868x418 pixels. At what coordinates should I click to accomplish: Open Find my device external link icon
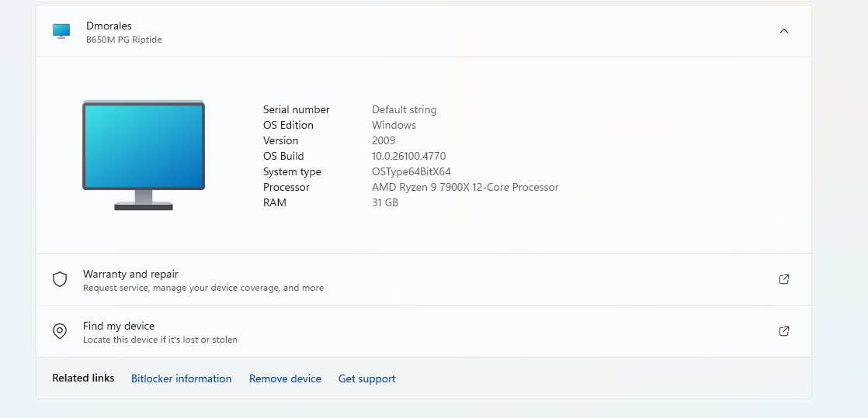point(784,331)
